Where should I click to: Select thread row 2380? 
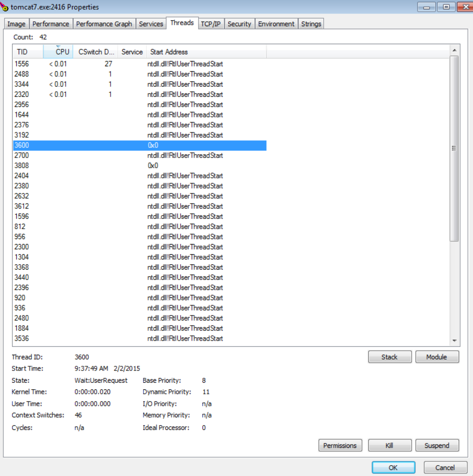click(140, 186)
